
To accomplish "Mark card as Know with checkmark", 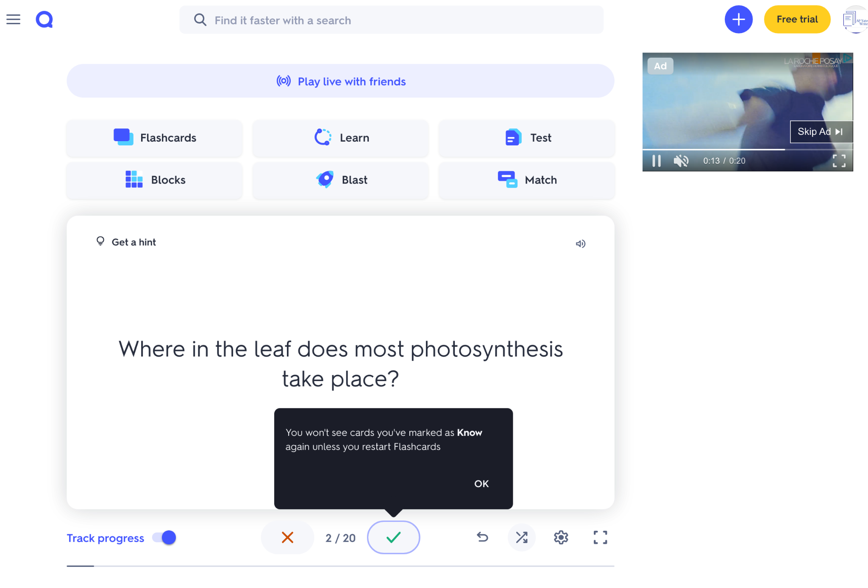I will 393,538.
